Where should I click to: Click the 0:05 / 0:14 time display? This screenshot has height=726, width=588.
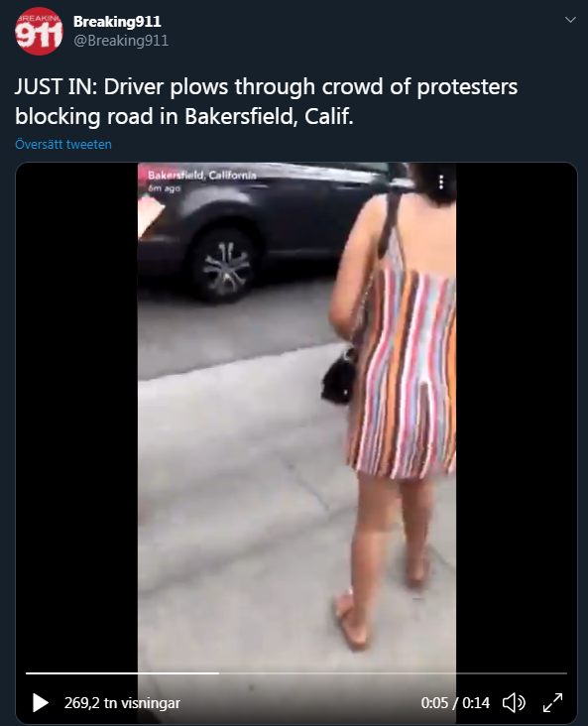pos(455,703)
